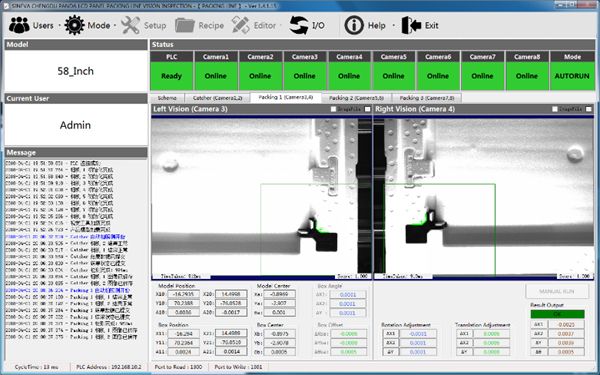Toggle Left Vision ImageFile checkbox

point(333,109)
